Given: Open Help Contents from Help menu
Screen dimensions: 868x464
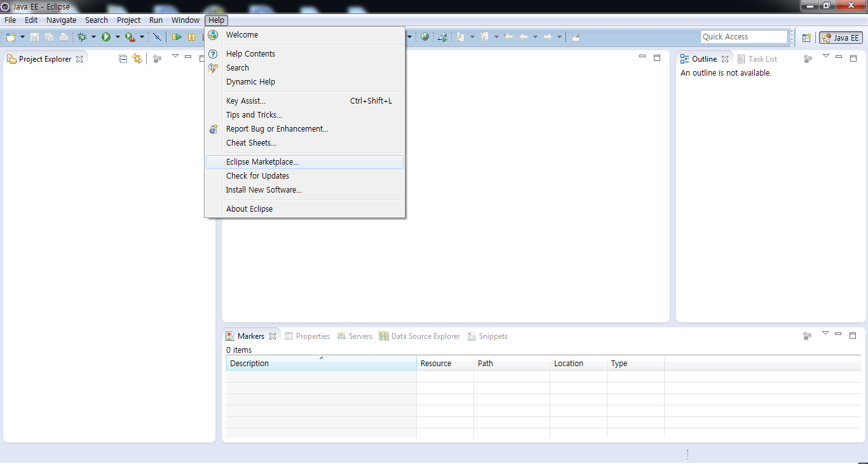Looking at the screenshot, I should click(304, 54).
